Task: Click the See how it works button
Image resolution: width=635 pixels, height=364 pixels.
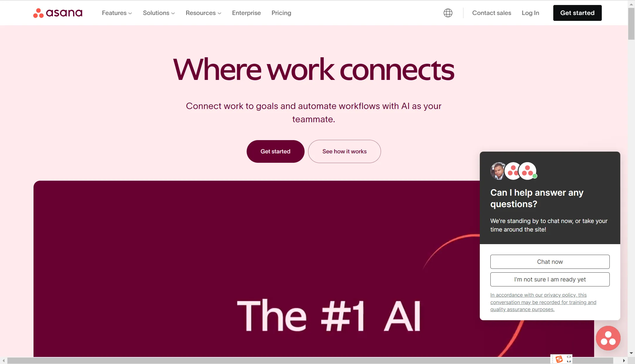Action: pos(344,151)
